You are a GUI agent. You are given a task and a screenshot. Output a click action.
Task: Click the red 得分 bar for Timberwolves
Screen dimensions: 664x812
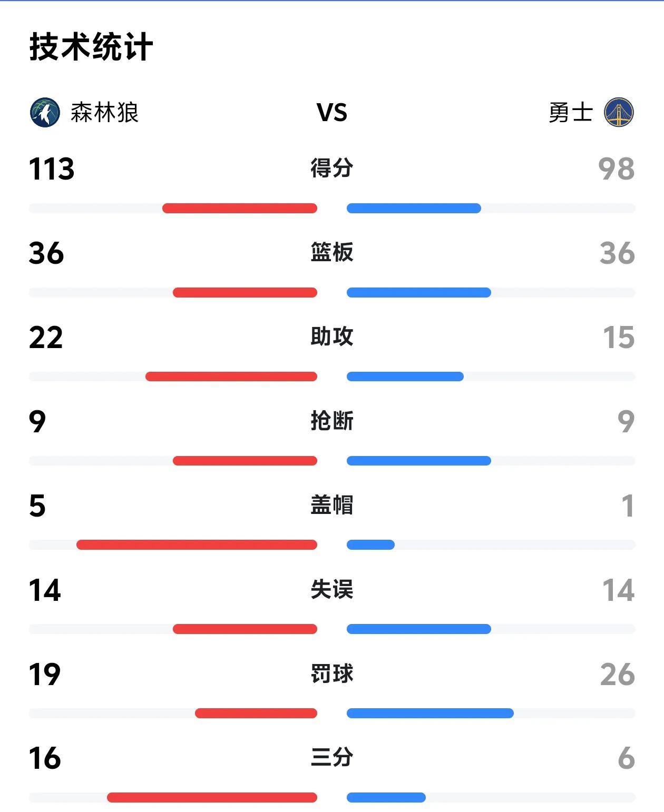click(240, 208)
